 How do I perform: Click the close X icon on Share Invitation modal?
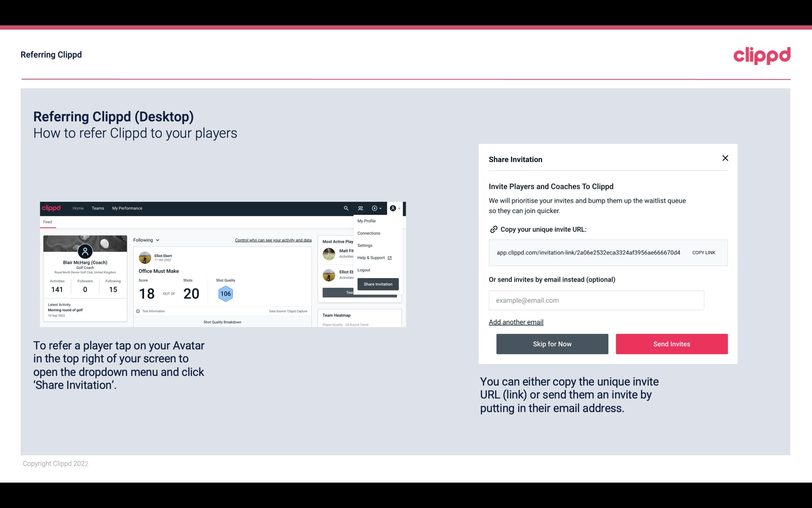point(725,158)
